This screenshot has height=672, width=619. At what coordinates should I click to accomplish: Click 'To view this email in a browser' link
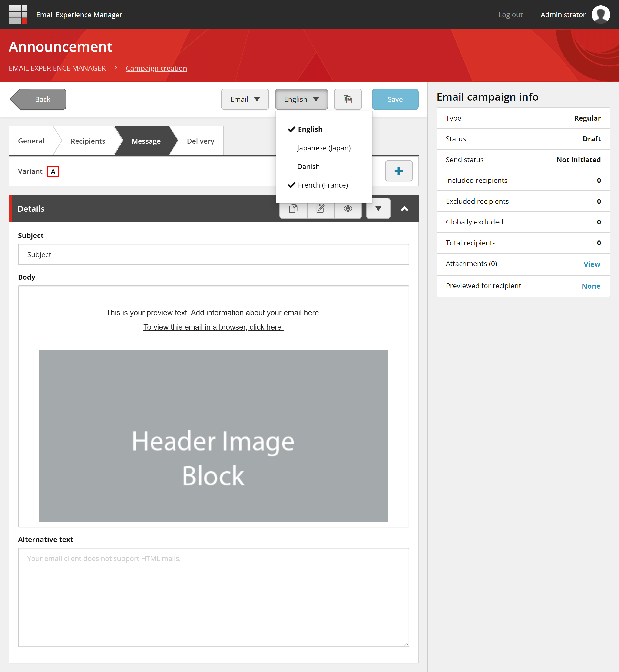(213, 327)
